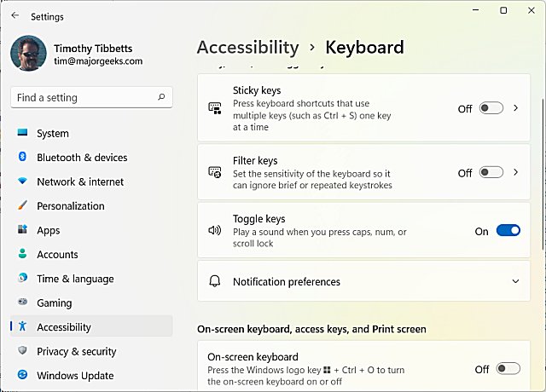Go back with the back arrow
This screenshot has width=546, height=392.
tap(15, 16)
